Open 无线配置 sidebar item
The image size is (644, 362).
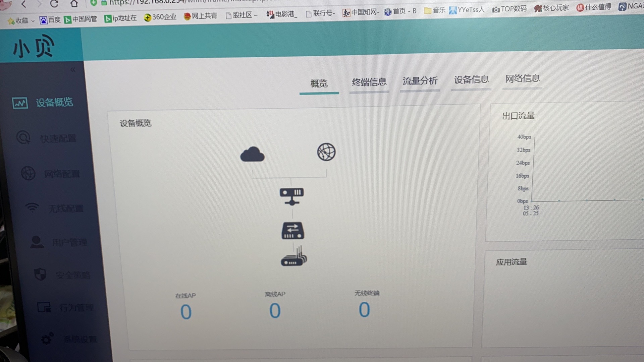pos(65,209)
